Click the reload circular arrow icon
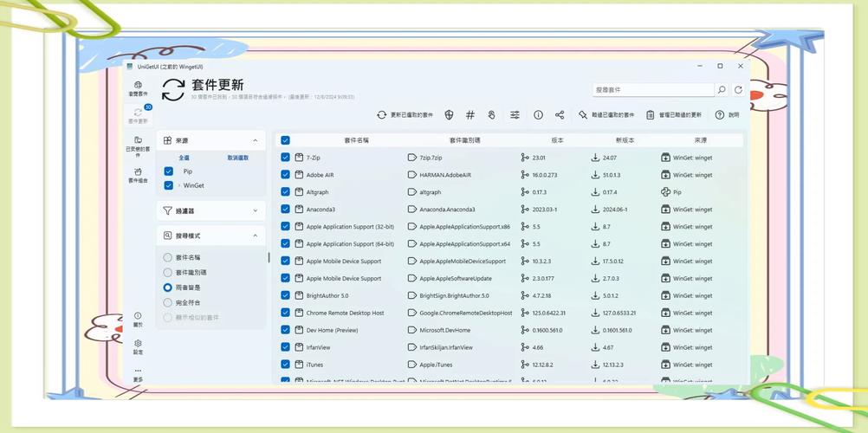Viewport: 868px width, 433px height. pos(738,90)
